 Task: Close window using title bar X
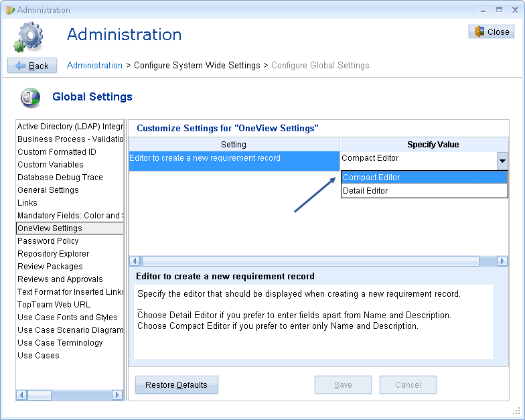(515, 10)
